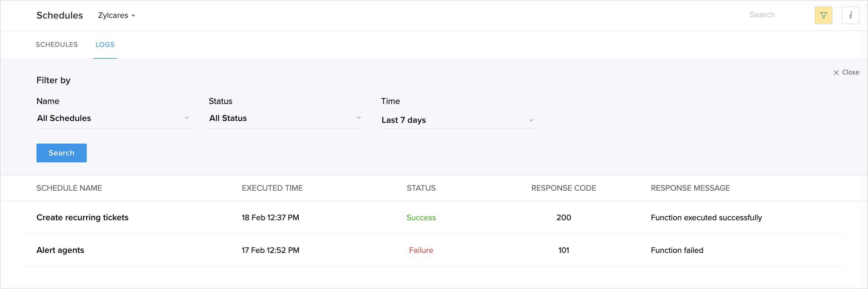This screenshot has height=289, width=868.
Task: Open the Last 7 days time dropdown
Action: click(458, 120)
